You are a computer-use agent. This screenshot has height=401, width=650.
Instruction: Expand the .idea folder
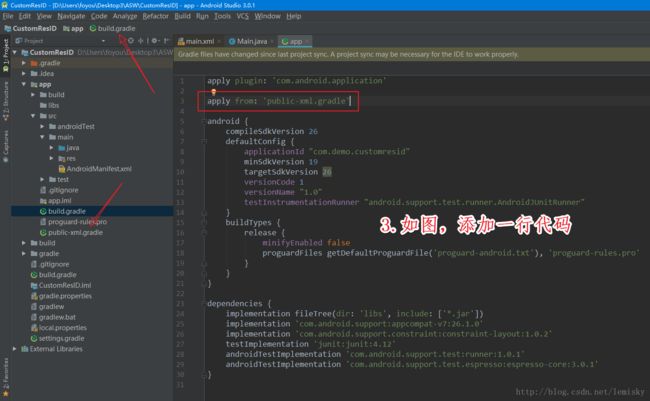click(x=24, y=73)
